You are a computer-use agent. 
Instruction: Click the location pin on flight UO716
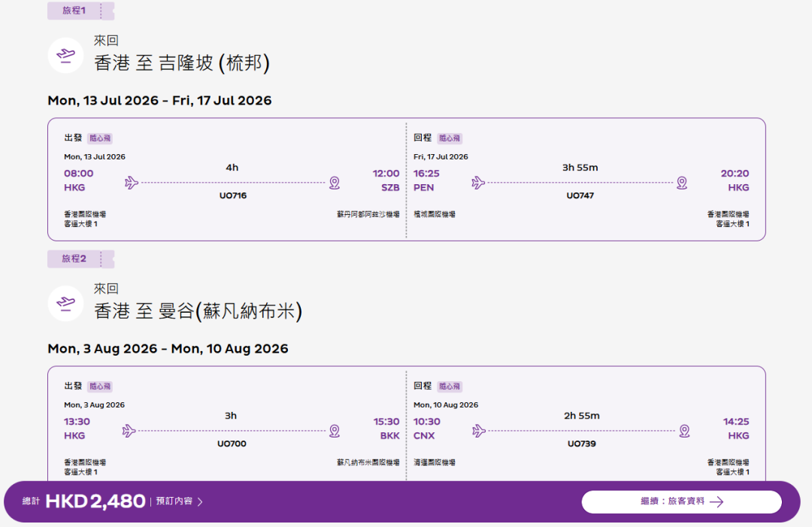tap(335, 183)
